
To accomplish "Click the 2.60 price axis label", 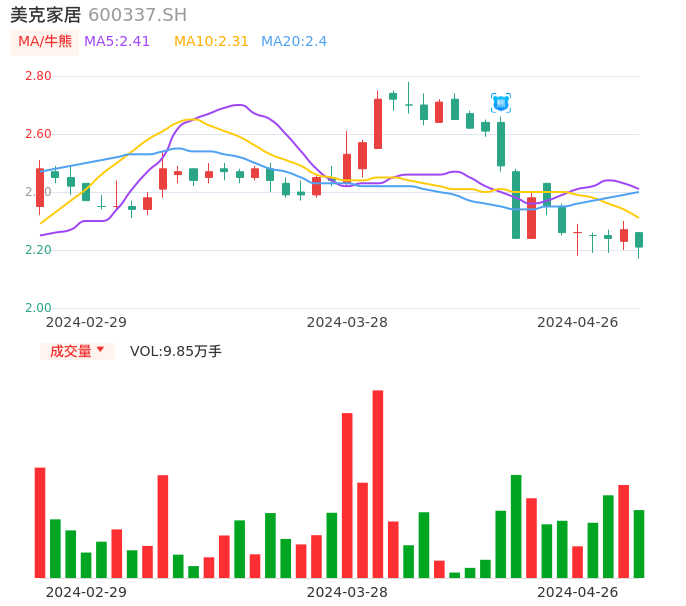I will point(38,134).
